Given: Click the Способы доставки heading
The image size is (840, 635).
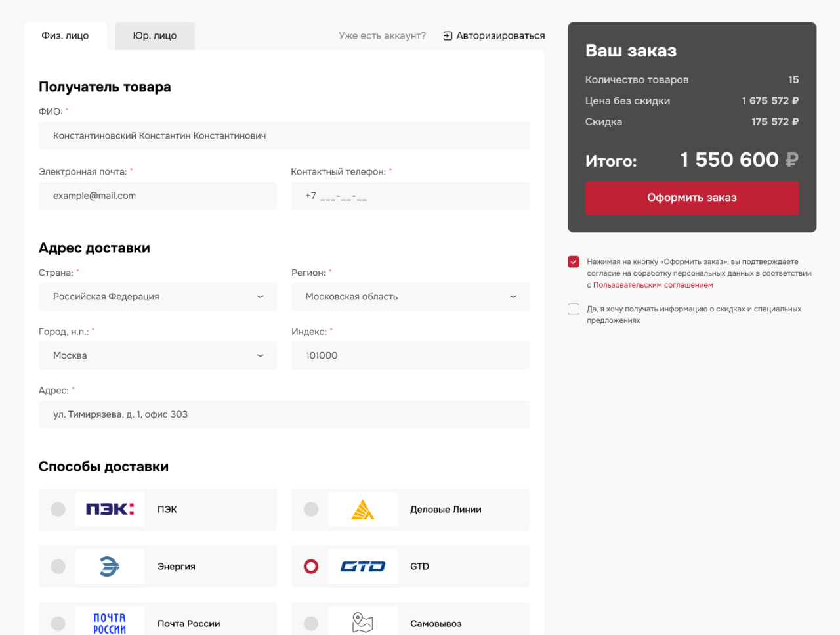Looking at the screenshot, I should pyautogui.click(x=104, y=466).
